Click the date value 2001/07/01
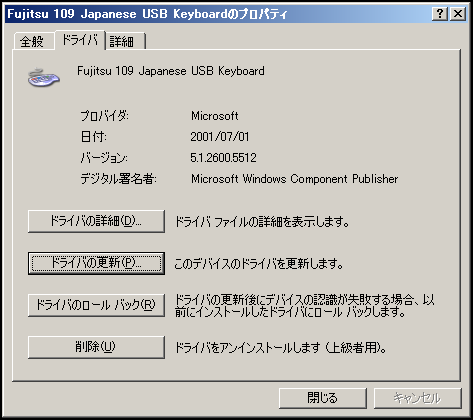This screenshot has width=473, height=420. tap(220, 137)
